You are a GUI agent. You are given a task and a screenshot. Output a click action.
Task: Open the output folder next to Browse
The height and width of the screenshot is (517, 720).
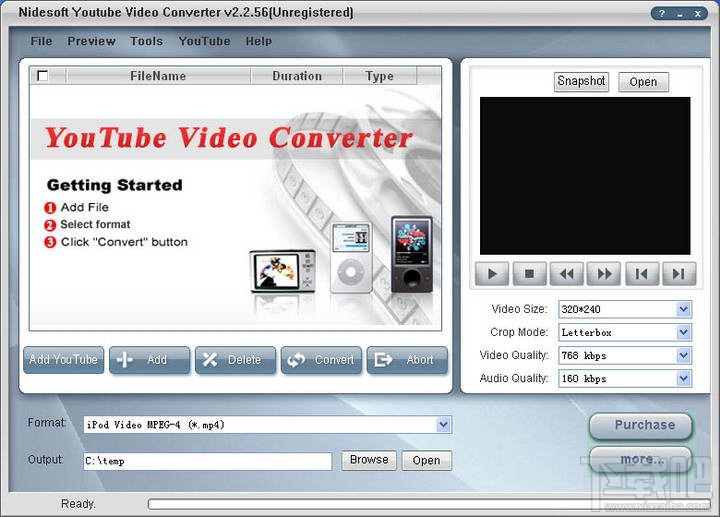point(427,460)
